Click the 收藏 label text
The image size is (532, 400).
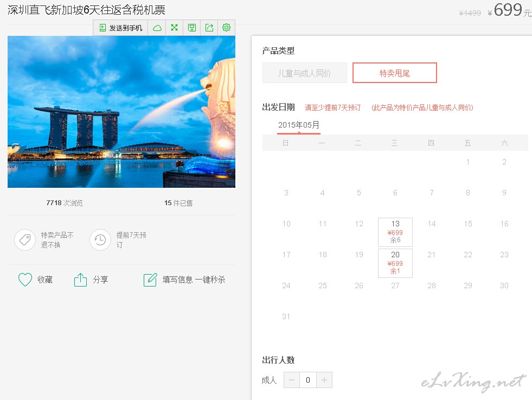pyautogui.click(x=45, y=280)
